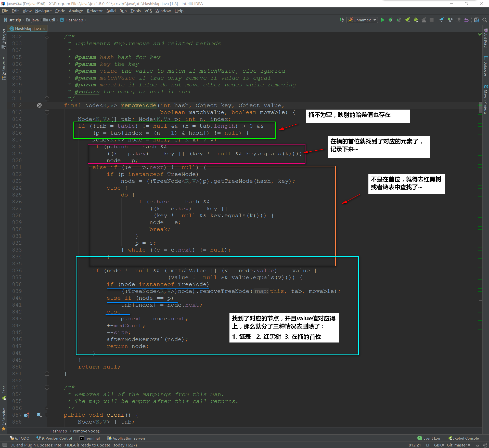Toggle the Favorites tool window

point(4,419)
